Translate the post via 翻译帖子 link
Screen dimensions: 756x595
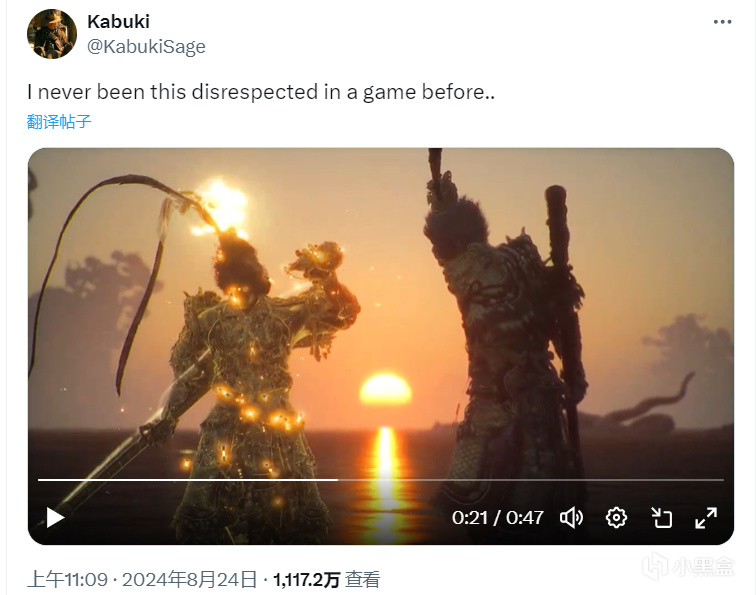coord(59,121)
